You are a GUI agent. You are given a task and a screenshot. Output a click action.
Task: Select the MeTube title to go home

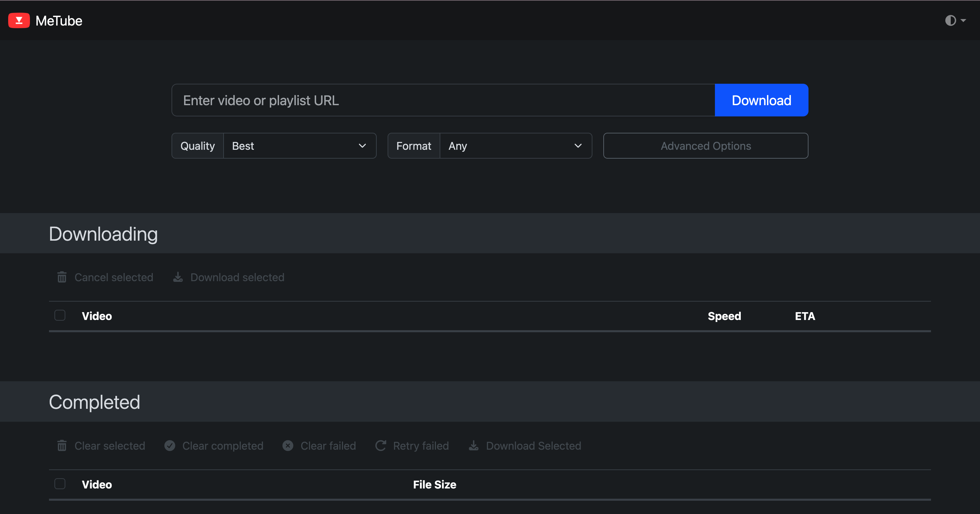[59, 20]
